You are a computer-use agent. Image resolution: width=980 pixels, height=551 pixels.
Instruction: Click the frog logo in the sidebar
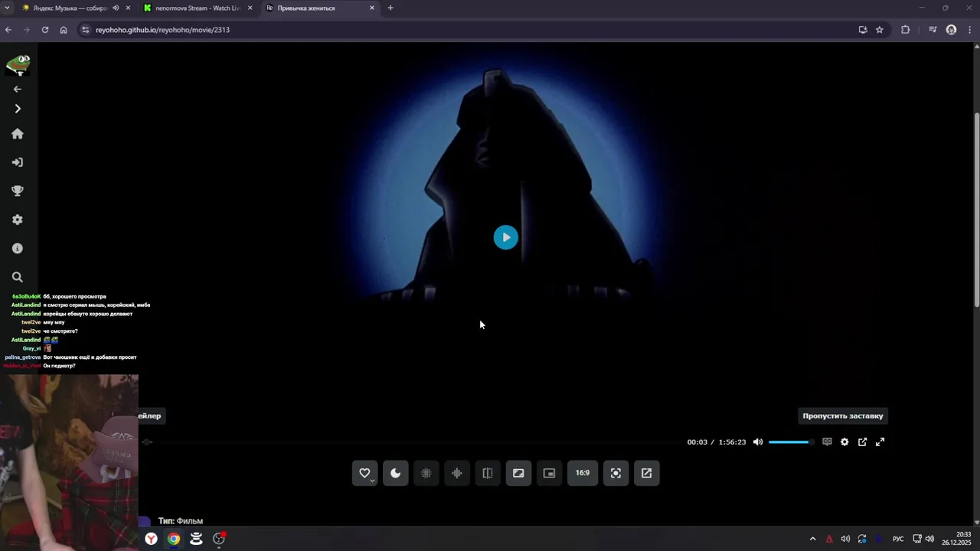[x=18, y=64]
